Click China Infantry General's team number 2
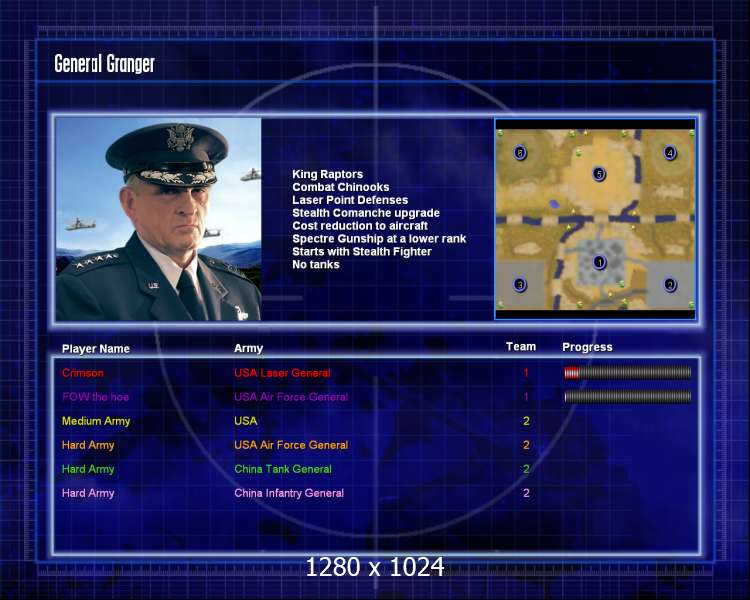This screenshot has width=750, height=600. coord(526,493)
